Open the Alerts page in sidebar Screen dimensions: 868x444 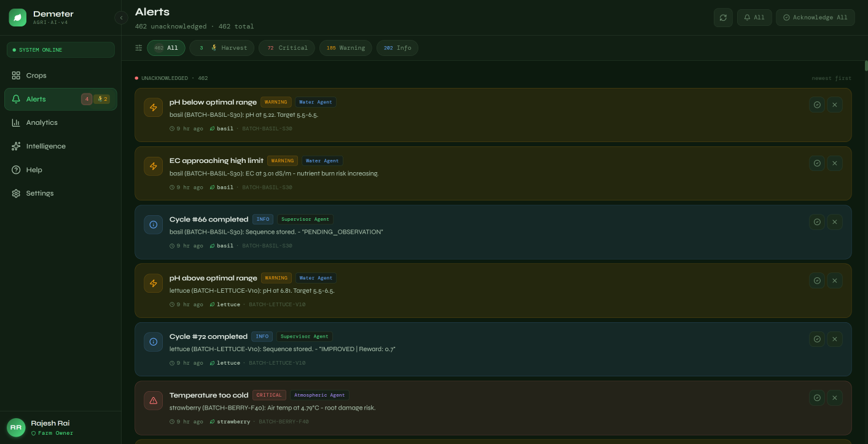(60, 99)
